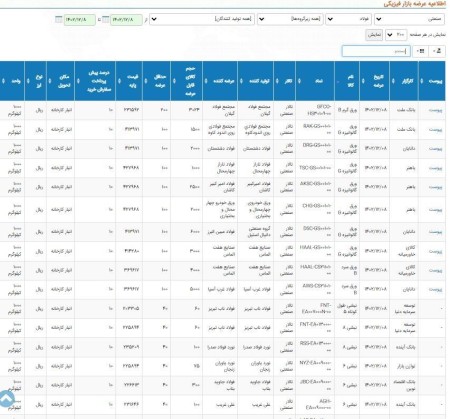Open the همه تولید کنندگان producers dropdown
The height and width of the screenshot is (419, 450).
202,19
